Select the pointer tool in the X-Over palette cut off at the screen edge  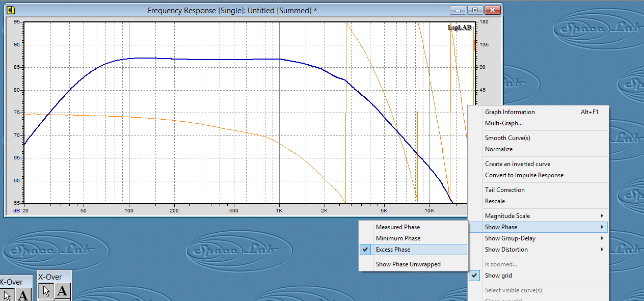(6, 295)
